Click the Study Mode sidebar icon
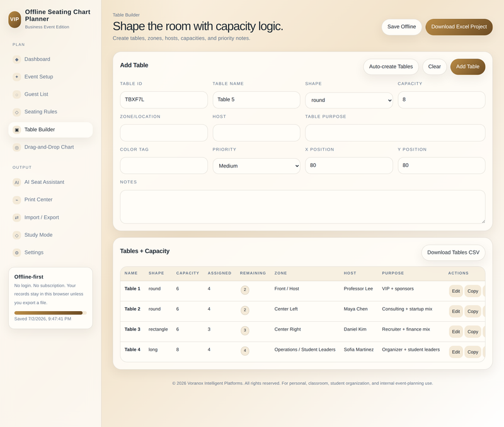The image size is (504, 427). point(17,235)
